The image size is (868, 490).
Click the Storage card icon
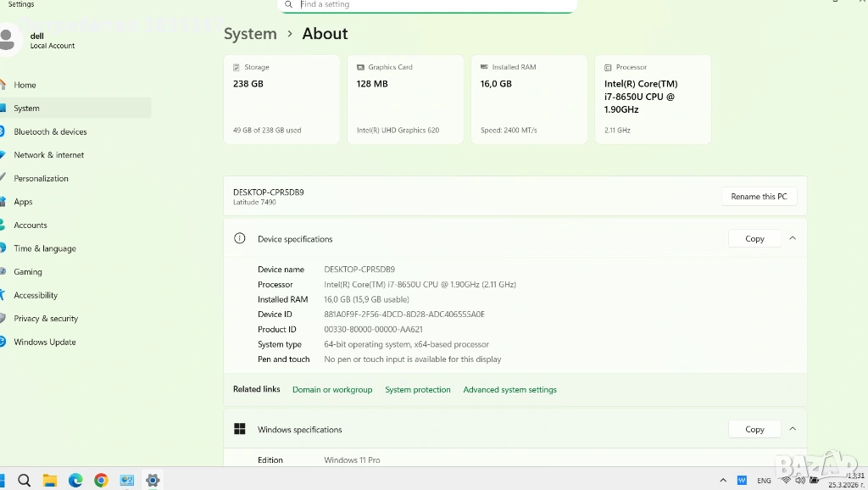tap(236, 67)
